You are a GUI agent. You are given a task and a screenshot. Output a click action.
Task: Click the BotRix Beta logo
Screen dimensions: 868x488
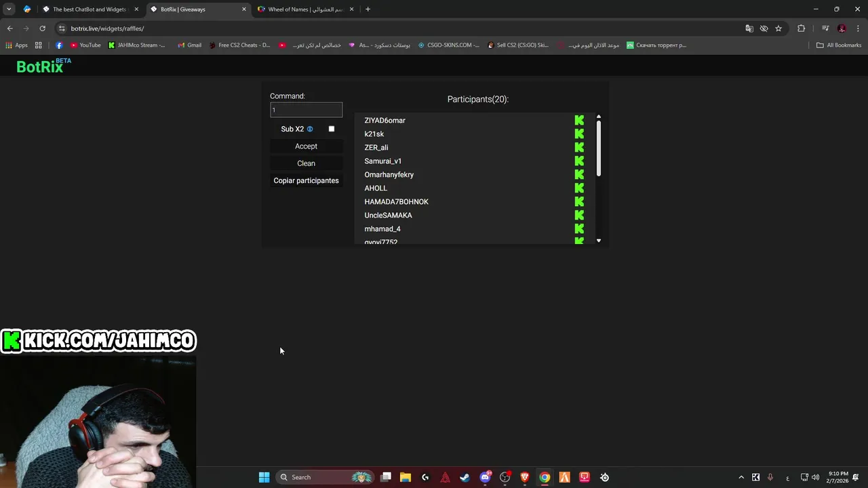(43, 66)
